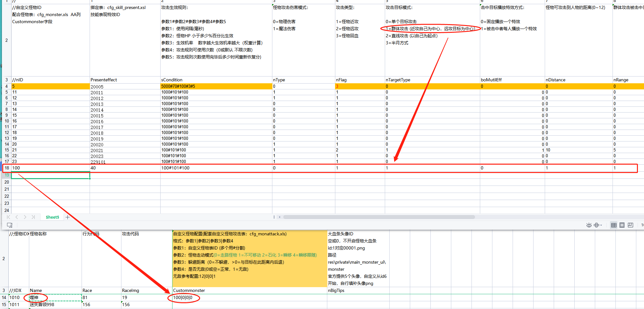Open the reading mode dropdown
644x309 pixels.
(598, 225)
